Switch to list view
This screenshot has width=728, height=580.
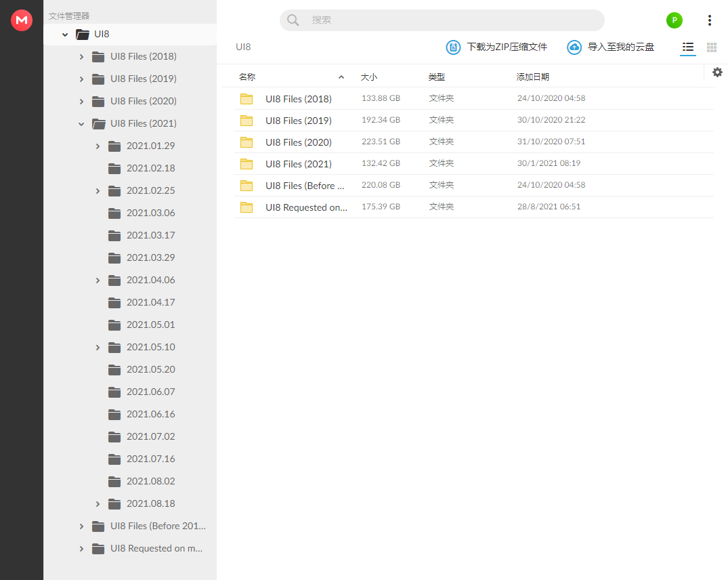[687, 47]
